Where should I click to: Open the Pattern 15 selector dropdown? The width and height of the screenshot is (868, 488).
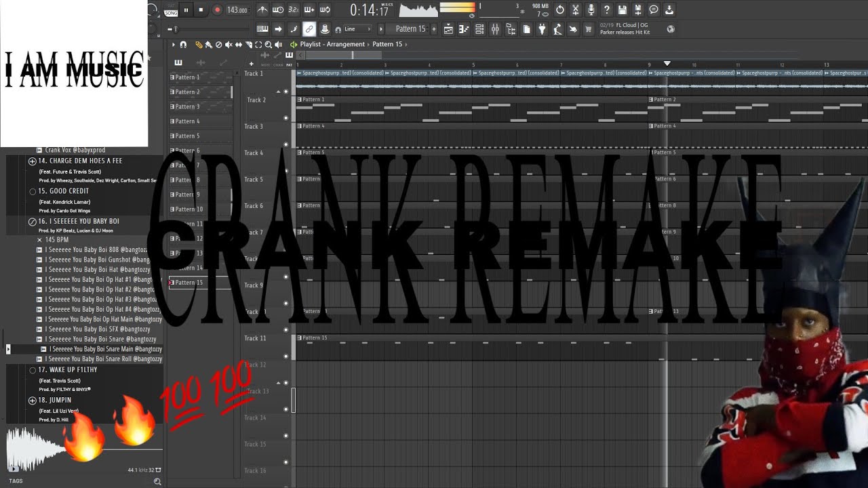pos(411,29)
